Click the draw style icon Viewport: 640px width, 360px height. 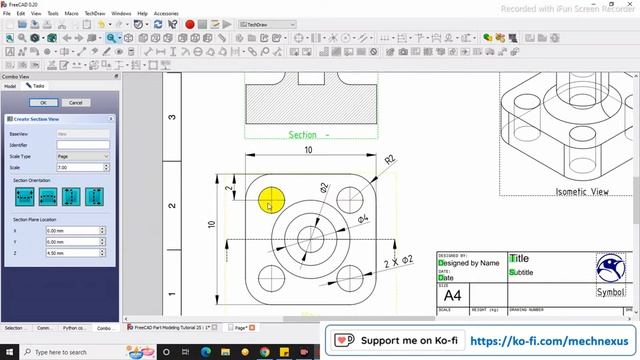(x=35, y=38)
